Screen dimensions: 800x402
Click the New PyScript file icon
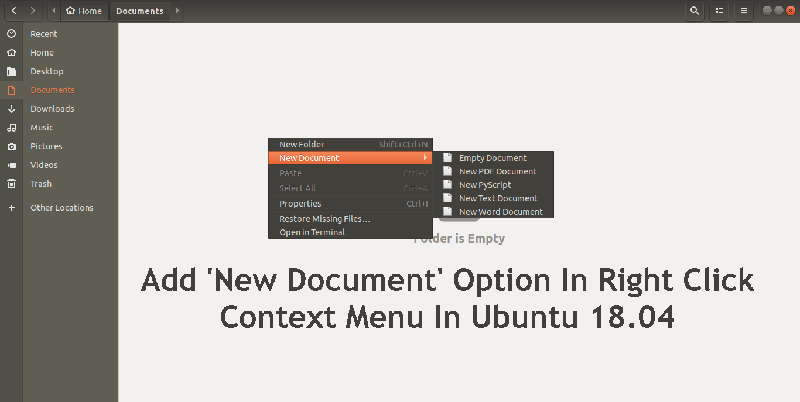pos(447,184)
